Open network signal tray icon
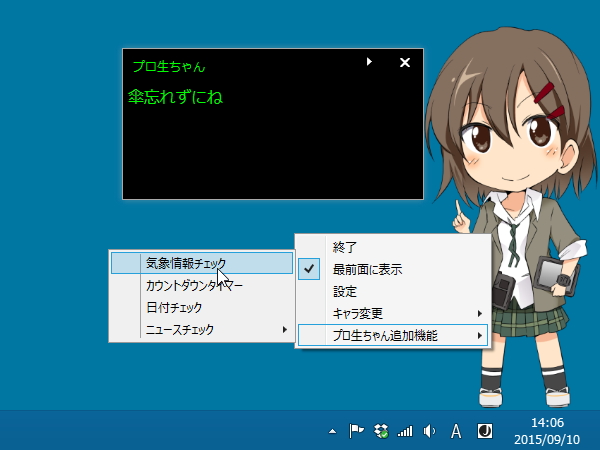Screen dimensions: 600x450 point(405,431)
